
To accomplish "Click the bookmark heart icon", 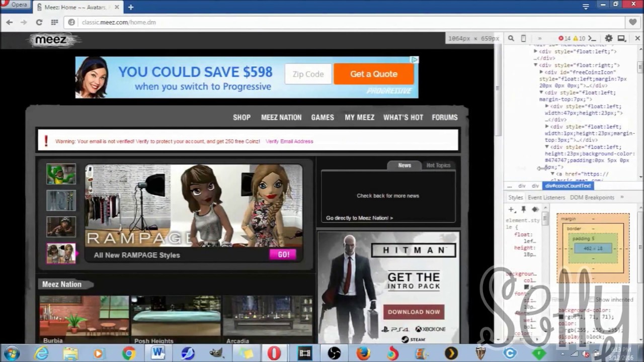I will pyautogui.click(x=633, y=22).
